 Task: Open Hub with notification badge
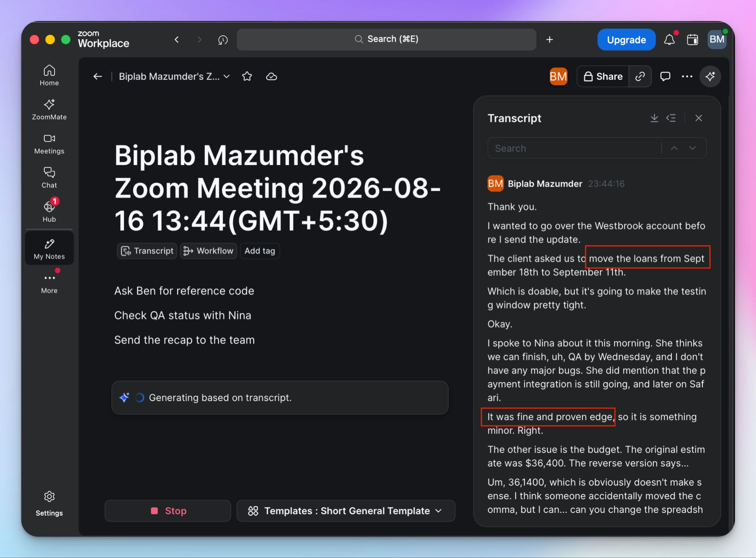pos(49,211)
